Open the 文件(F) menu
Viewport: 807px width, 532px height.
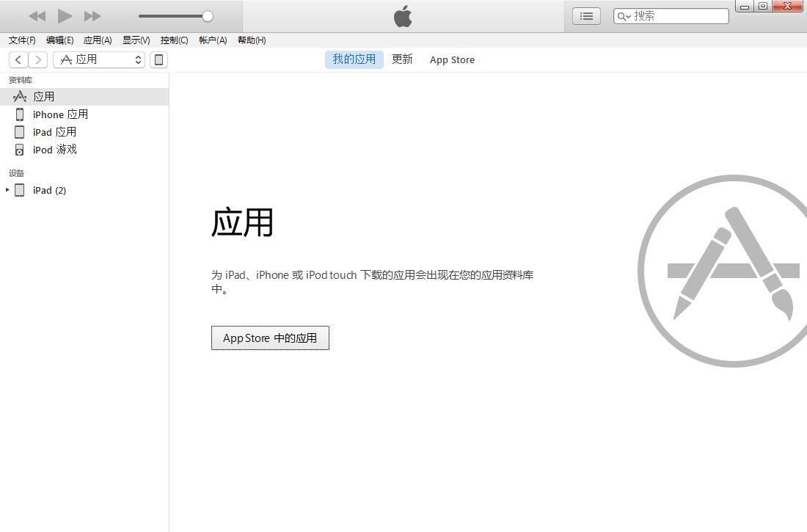[22, 40]
